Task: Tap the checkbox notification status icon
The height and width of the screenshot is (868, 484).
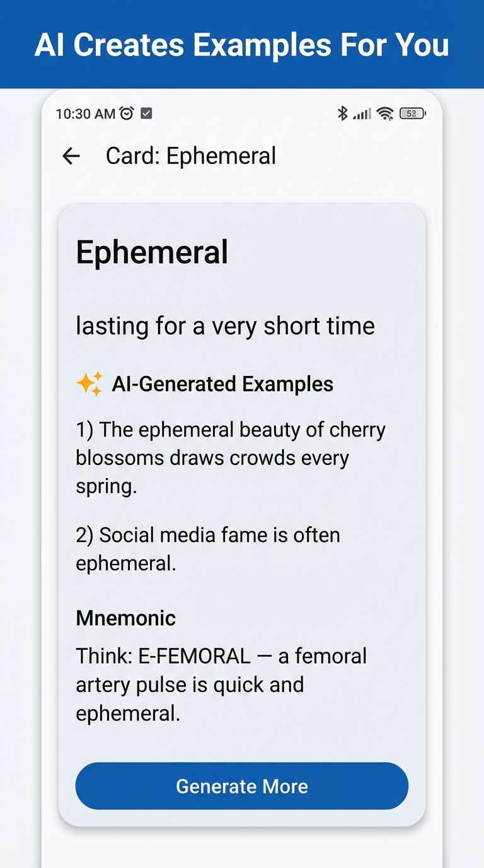Action: click(x=146, y=114)
